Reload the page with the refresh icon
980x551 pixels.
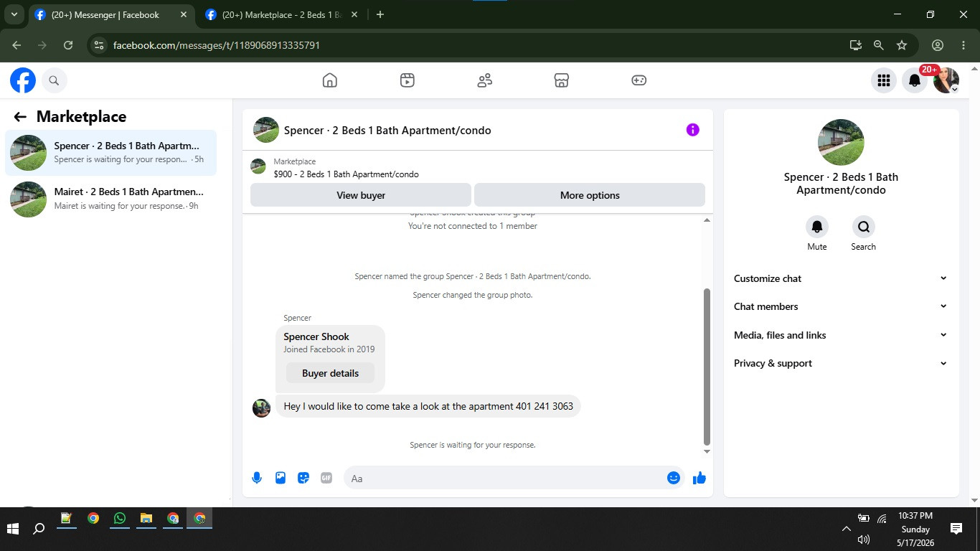(x=68, y=45)
